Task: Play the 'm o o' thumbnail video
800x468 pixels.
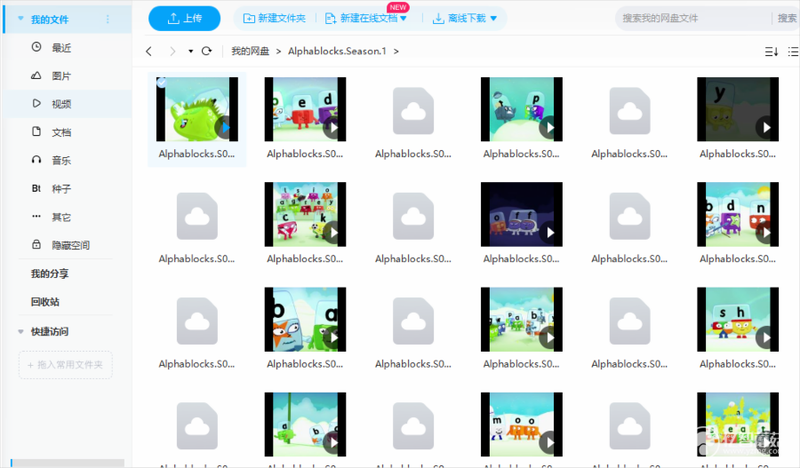Action: [x=548, y=442]
